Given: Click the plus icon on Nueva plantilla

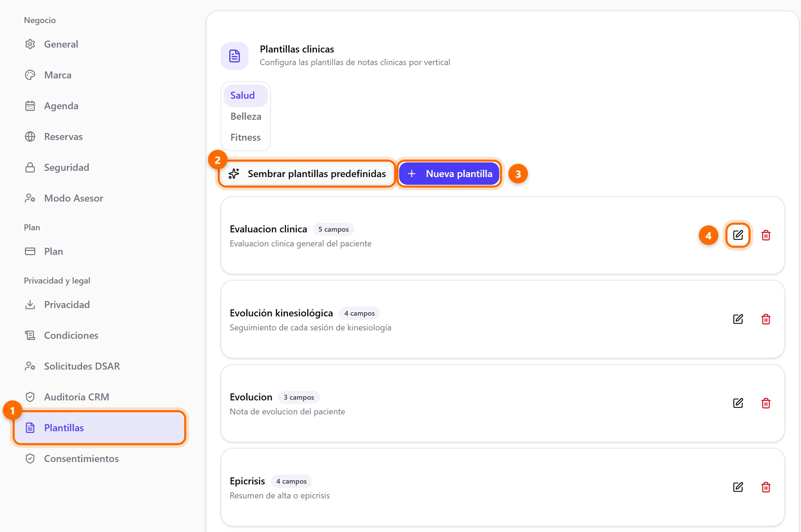Looking at the screenshot, I should tap(412, 174).
